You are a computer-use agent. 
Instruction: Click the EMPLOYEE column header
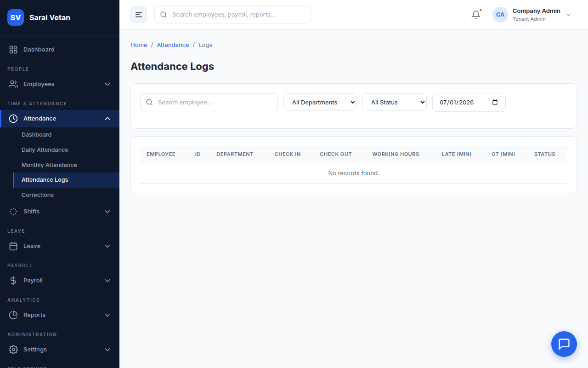(161, 154)
